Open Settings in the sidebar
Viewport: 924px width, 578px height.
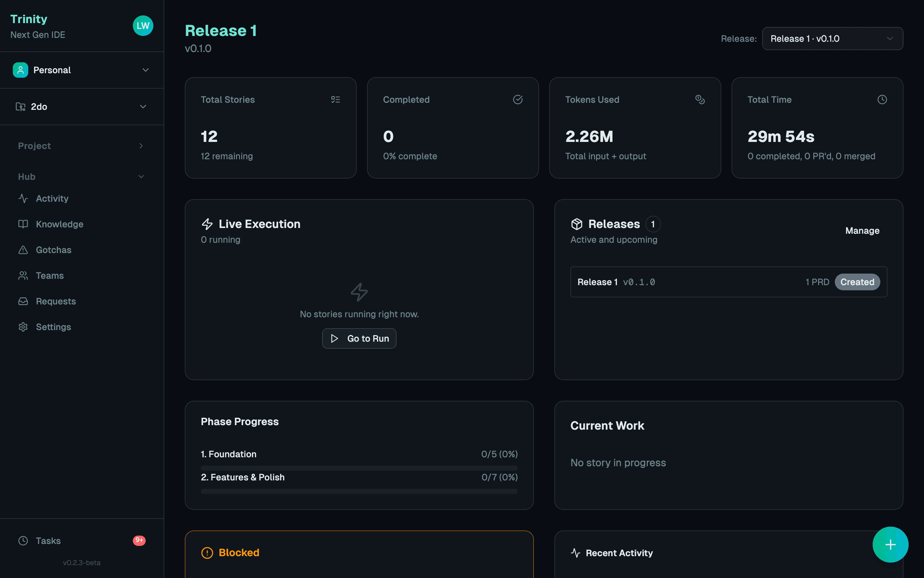pos(82,327)
